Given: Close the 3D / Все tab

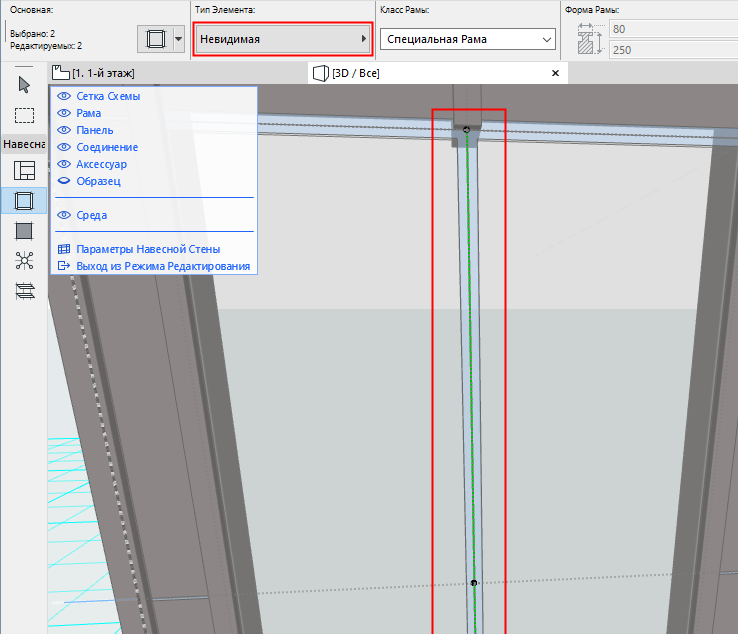Looking at the screenshot, I should point(555,73).
